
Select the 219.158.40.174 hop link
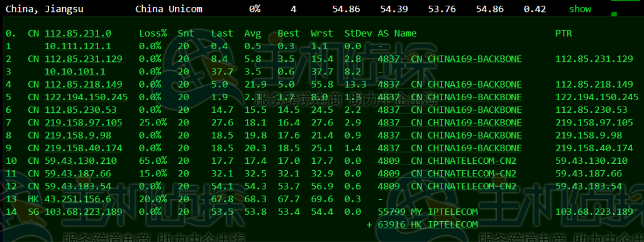(84, 149)
